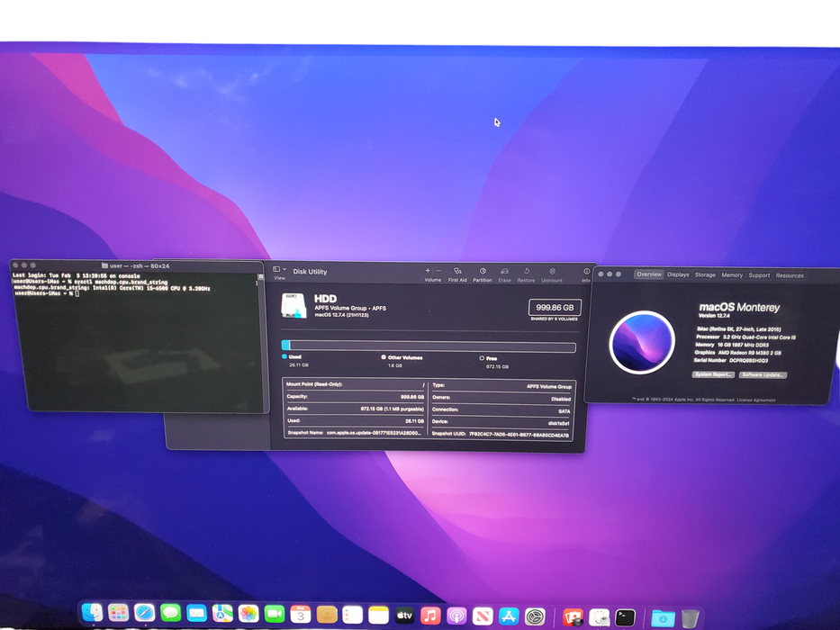
Task: Click the disk usage capacity bar
Action: click(429, 346)
